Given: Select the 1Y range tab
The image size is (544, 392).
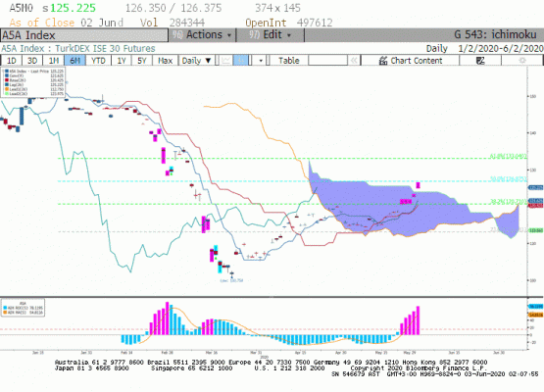Looking at the screenshot, I should click(122, 61).
